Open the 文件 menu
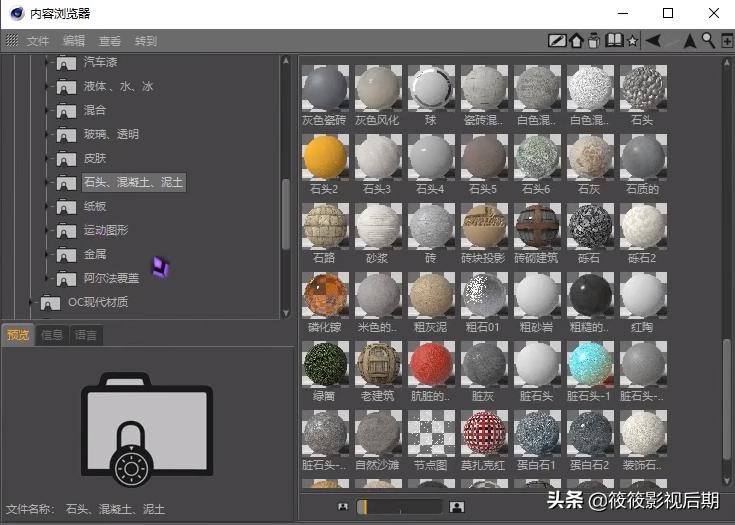The height and width of the screenshot is (525, 735). 38,41
